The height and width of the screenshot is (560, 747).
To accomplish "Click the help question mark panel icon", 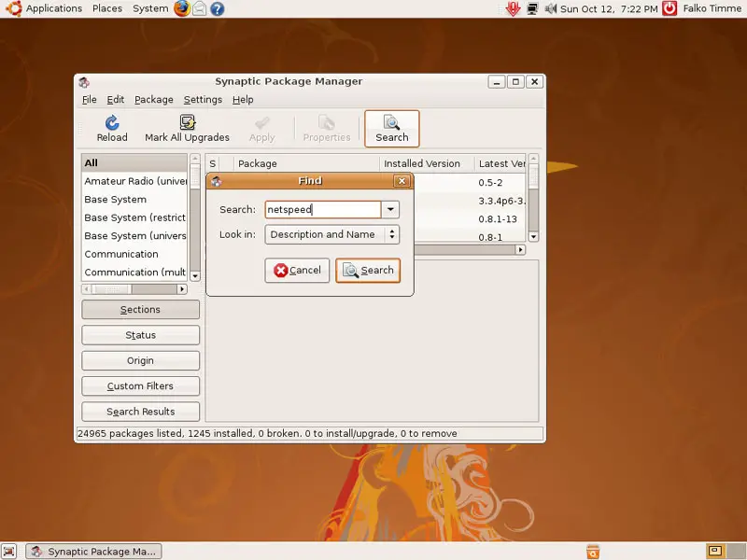I will pos(217,8).
